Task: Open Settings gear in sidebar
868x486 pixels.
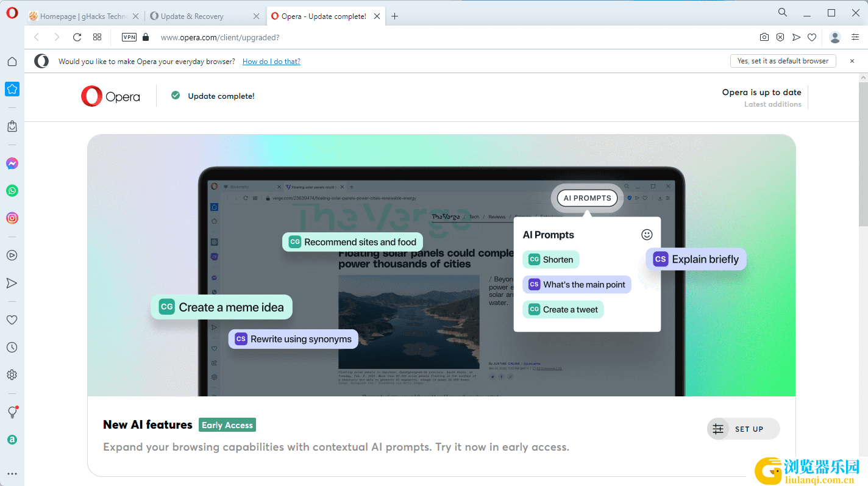Action: tap(12, 374)
